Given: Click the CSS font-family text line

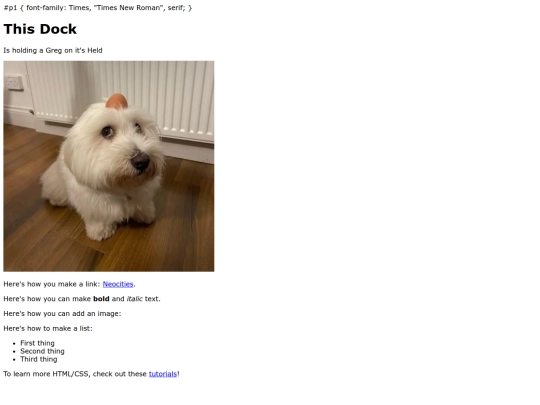Looking at the screenshot, I should coord(98,8).
